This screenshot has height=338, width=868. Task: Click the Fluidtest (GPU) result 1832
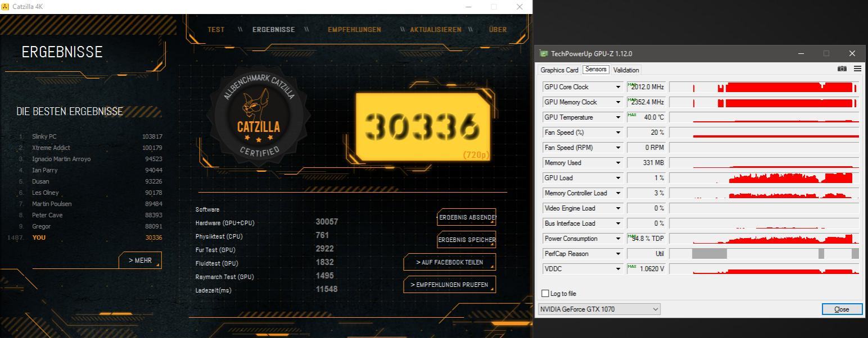325,262
